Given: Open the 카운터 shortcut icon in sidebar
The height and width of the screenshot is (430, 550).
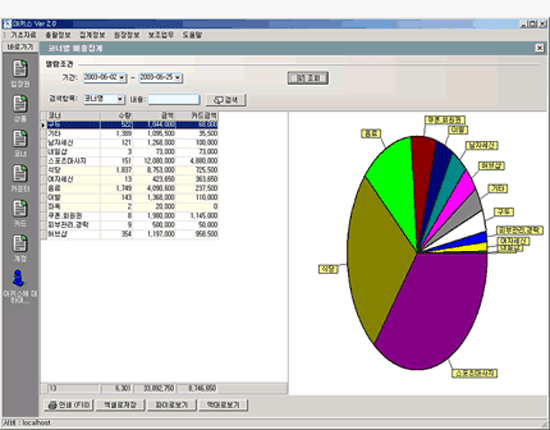Looking at the screenshot, I should (x=20, y=173).
